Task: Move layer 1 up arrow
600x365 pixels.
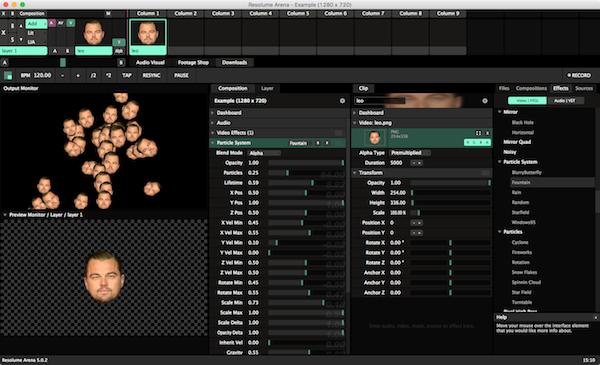Action: tap(21, 26)
